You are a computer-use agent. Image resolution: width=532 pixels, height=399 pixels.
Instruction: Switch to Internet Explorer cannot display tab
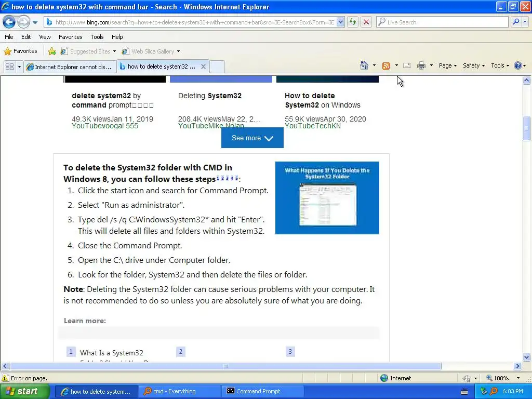click(x=70, y=67)
